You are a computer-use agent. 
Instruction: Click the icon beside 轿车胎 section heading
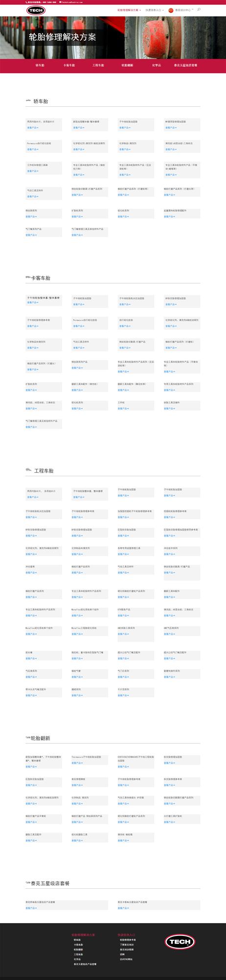28,101
